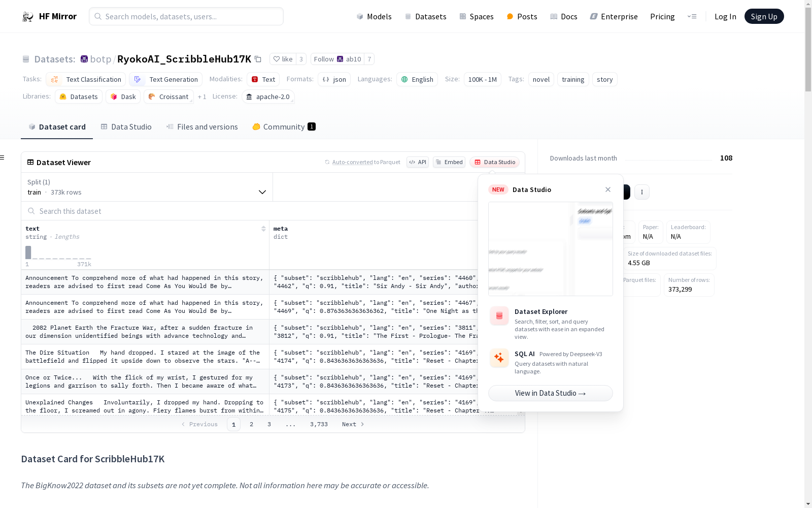Open Posts in navigation
This screenshot has height=508, width=812.
[x=522, y=17]
